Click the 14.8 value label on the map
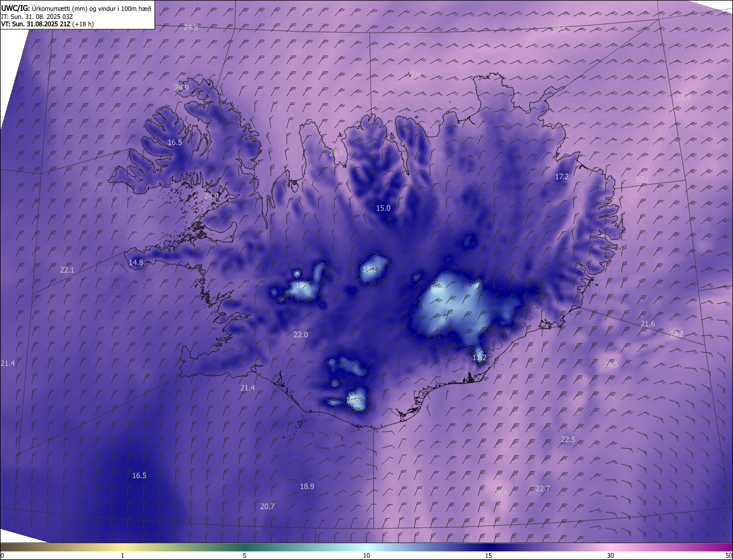 [x=136, y=262]
